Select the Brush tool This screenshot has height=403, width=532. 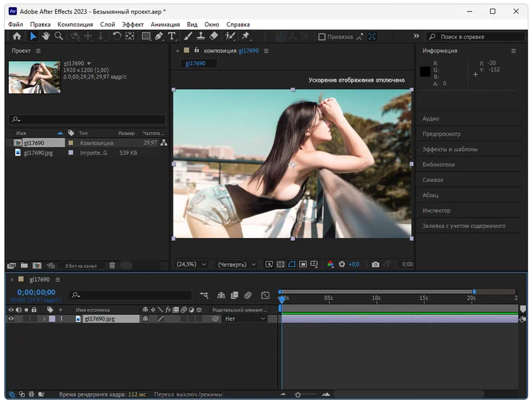[188, 37]
